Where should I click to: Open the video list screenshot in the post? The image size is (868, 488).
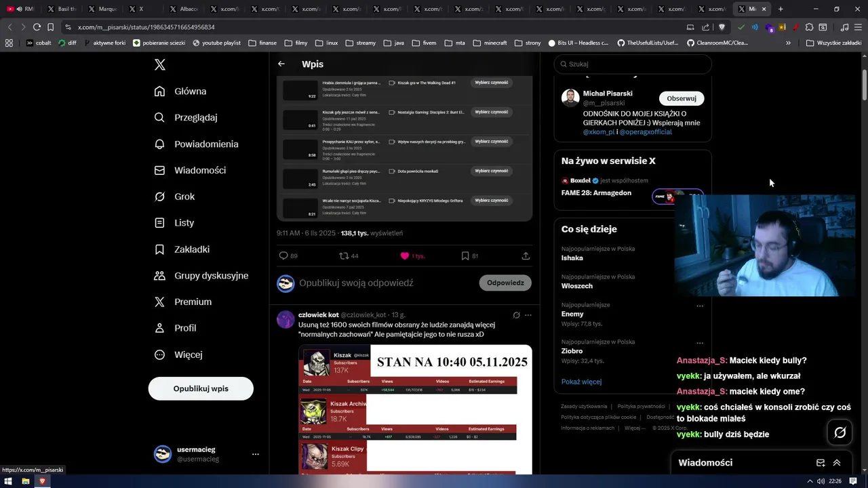point(404,148)
